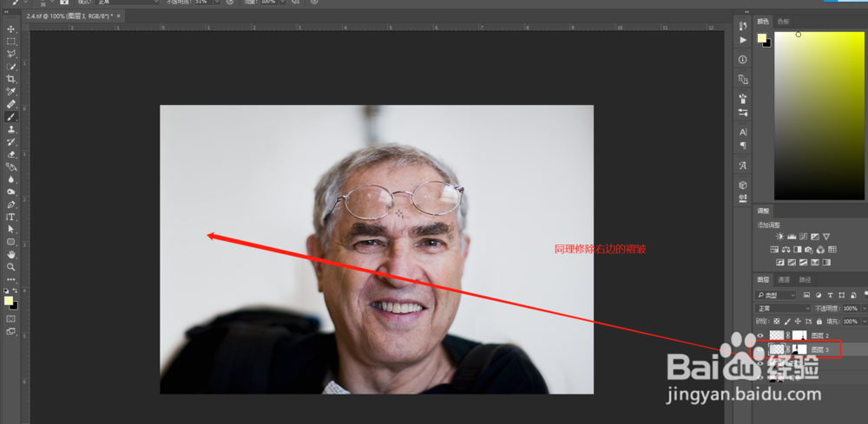
Task: Switch to the 色板 swatches tab
Action: point(783,22)
